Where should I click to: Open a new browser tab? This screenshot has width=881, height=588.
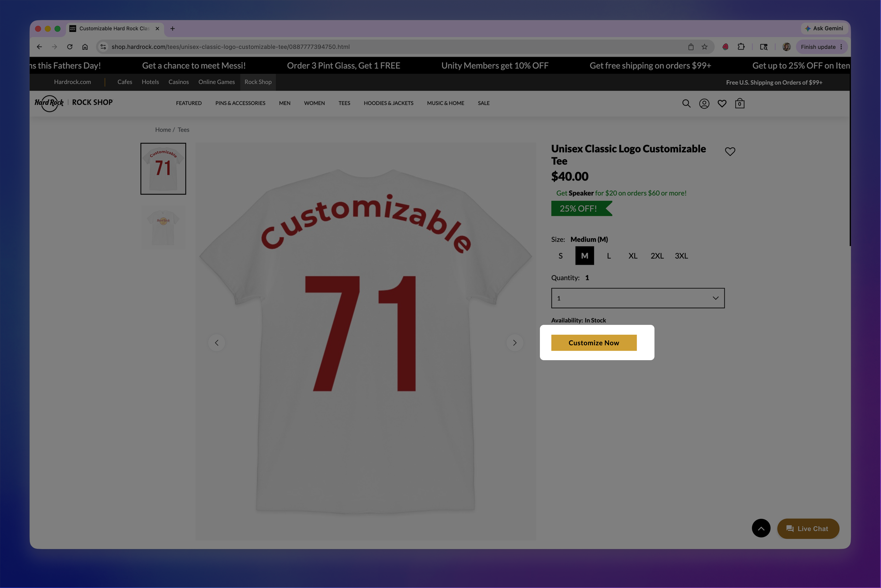coord(173,29)
